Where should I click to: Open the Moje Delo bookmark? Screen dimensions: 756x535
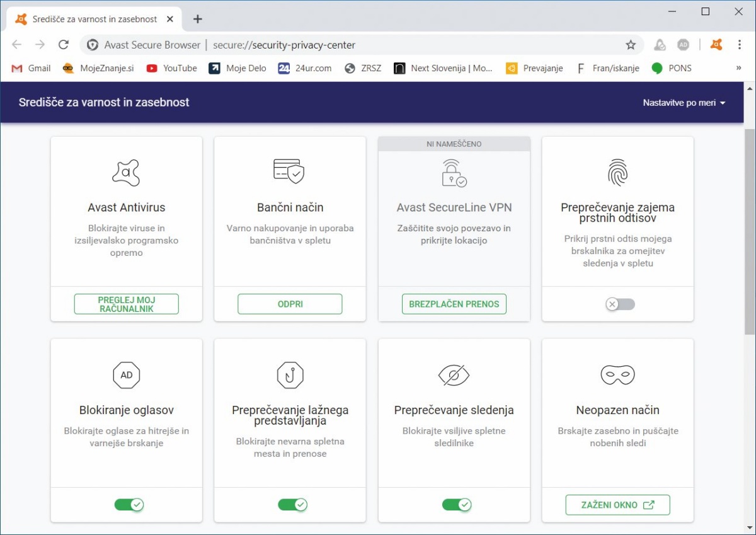click(238, 68)
